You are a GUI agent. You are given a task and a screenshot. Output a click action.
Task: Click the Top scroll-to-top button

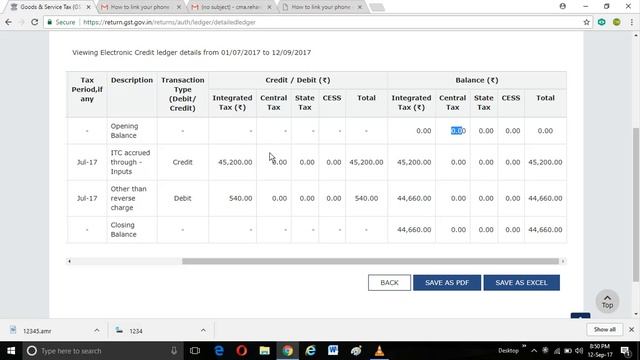pos(607,302)
